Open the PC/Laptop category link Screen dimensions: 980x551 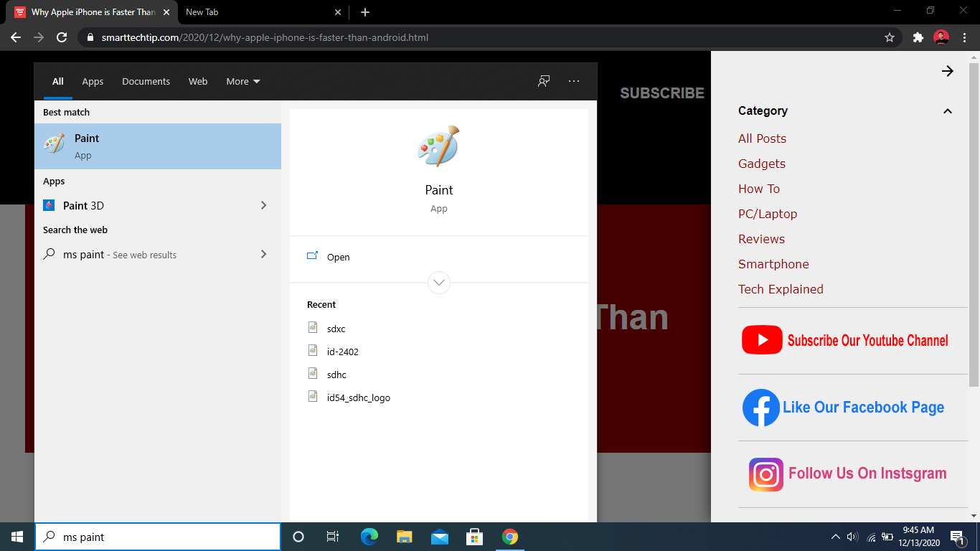(x=768, y=214)
